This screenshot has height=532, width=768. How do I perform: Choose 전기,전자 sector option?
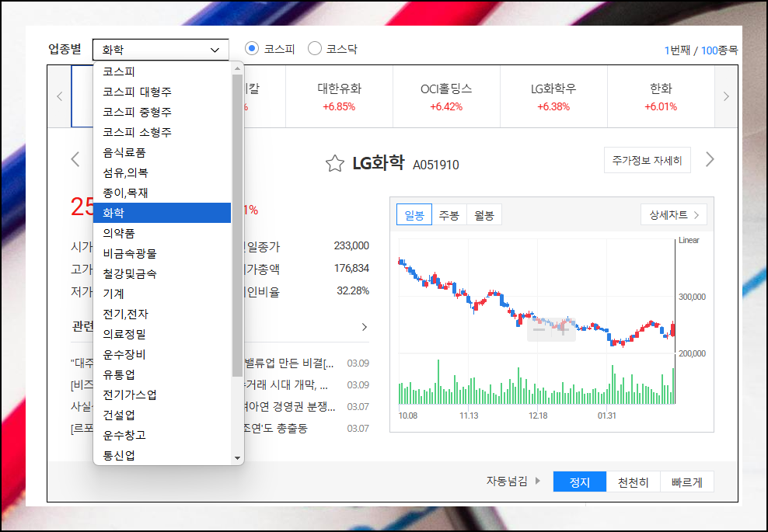162,314
